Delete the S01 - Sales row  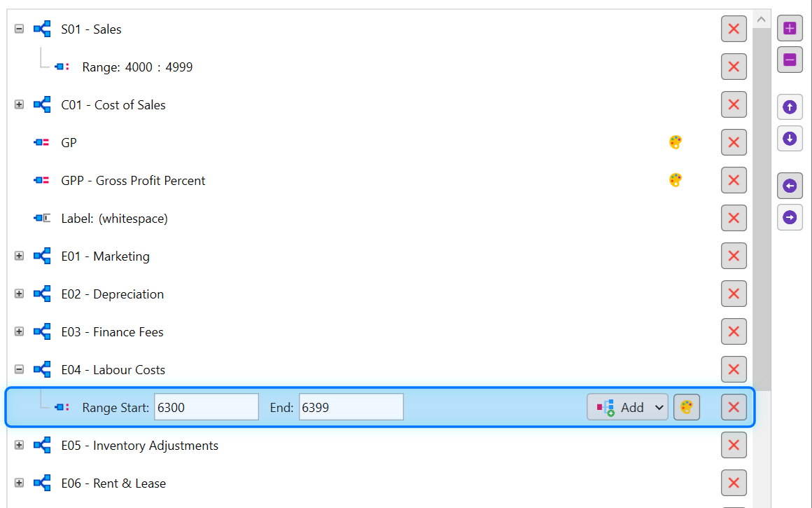(x=734, y=29)
